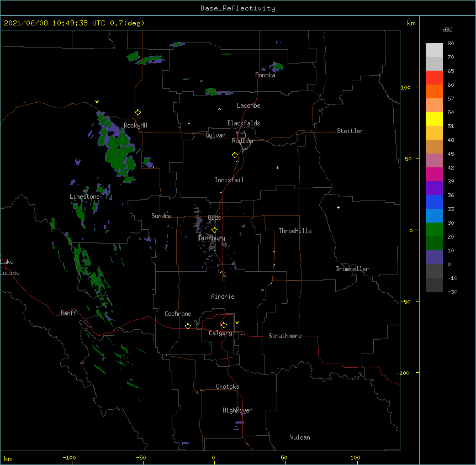Click the km unit label beside the timestamp
476x465 pixels.
pyautogui.click(x=411, y=23)
